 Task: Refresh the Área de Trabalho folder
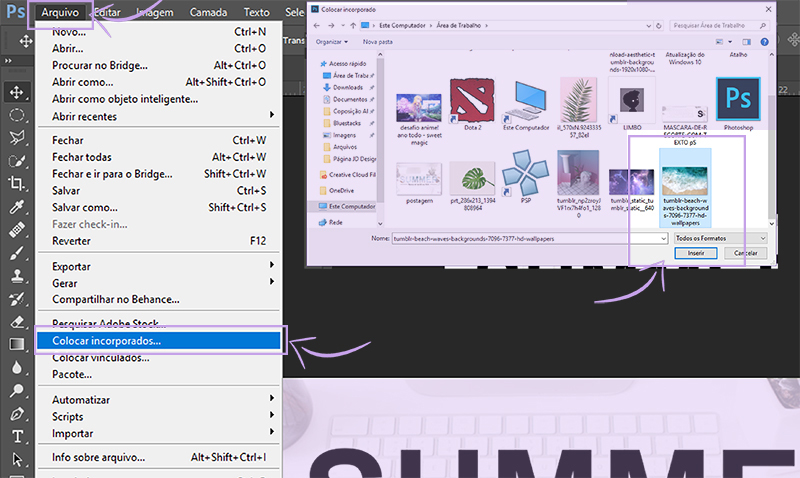pos(659,26)
